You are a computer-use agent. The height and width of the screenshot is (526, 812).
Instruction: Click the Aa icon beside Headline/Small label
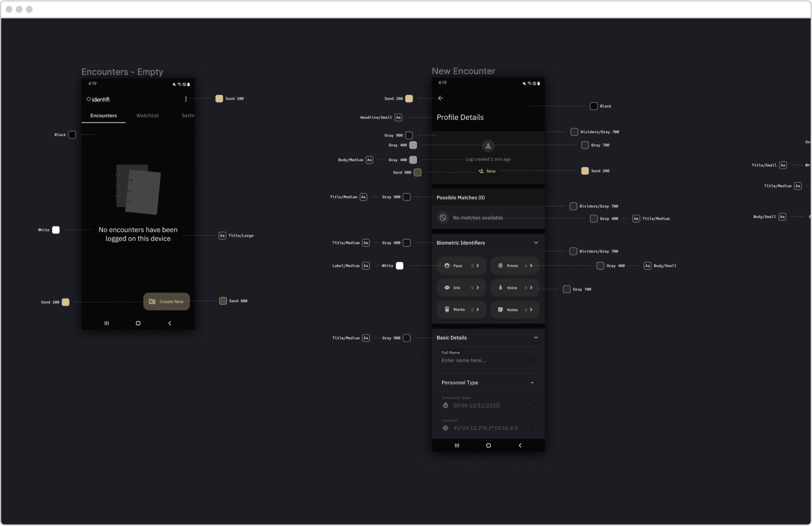[398, 118]
